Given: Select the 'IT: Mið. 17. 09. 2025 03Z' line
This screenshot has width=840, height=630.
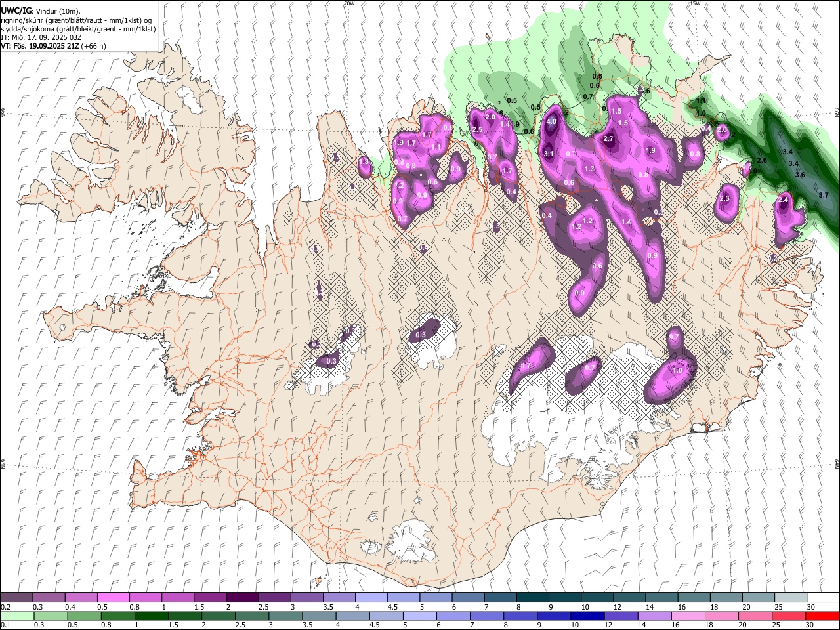Looking at the screenshot, I should (x=41, y=38).
